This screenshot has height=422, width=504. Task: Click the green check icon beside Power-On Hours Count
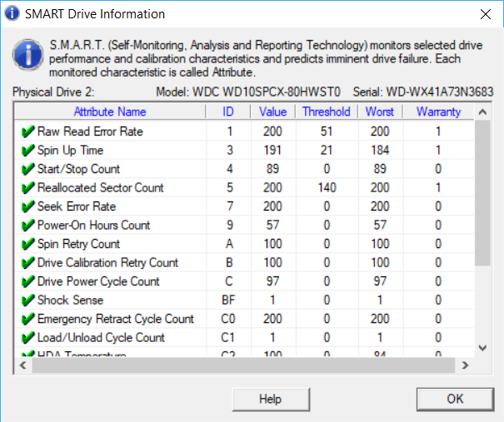[x=28, y=226]
